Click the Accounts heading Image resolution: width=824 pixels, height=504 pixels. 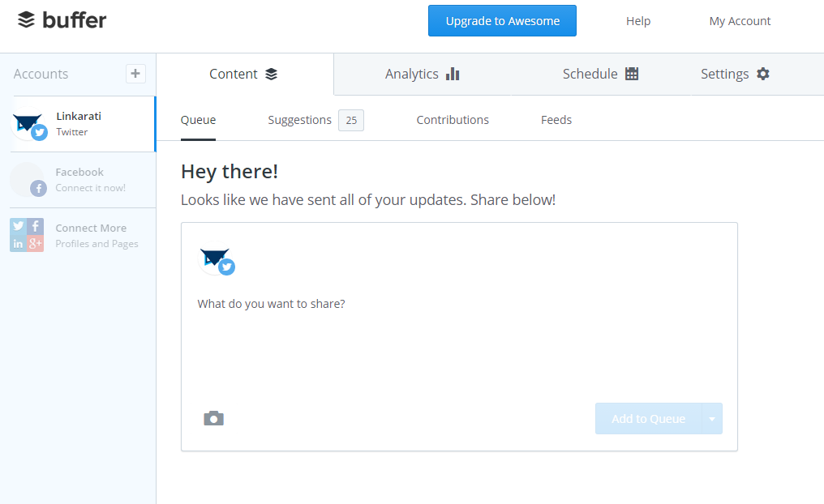(41, 74)
